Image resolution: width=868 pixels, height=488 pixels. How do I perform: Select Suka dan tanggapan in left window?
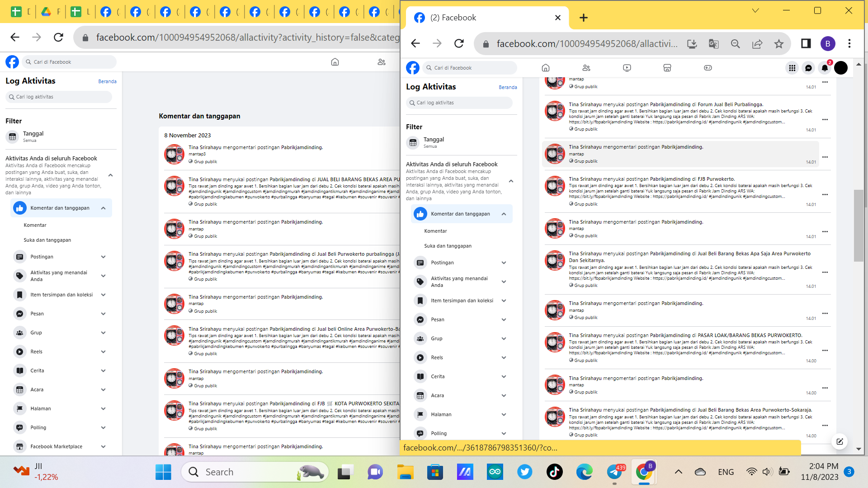coord(47,240)
